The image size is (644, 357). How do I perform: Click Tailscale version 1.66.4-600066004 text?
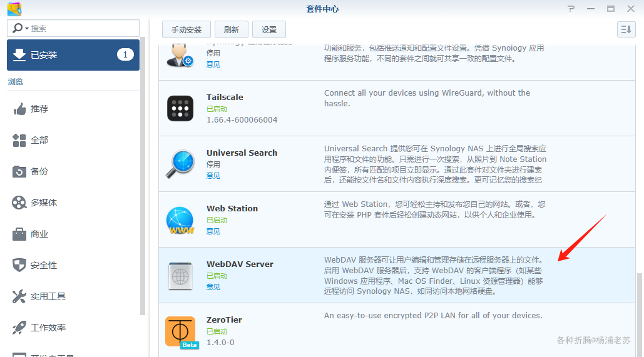pos(242,120)
